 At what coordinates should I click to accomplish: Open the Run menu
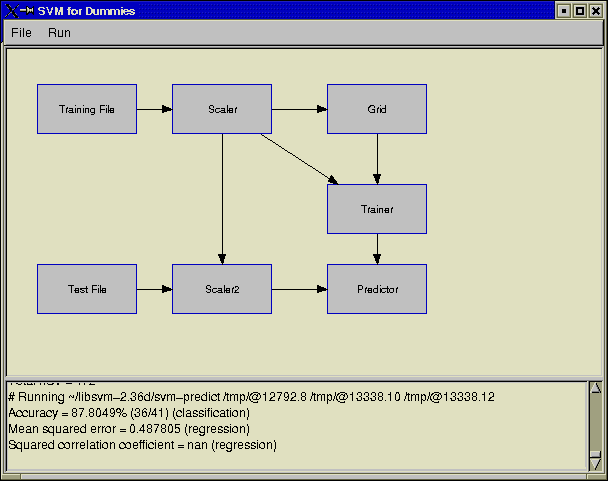pos(59,33)
